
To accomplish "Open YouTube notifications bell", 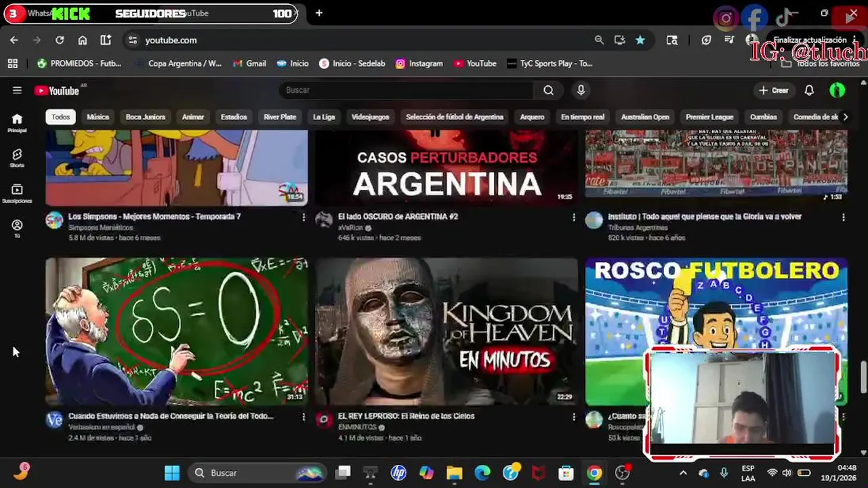I will (809, 90).
